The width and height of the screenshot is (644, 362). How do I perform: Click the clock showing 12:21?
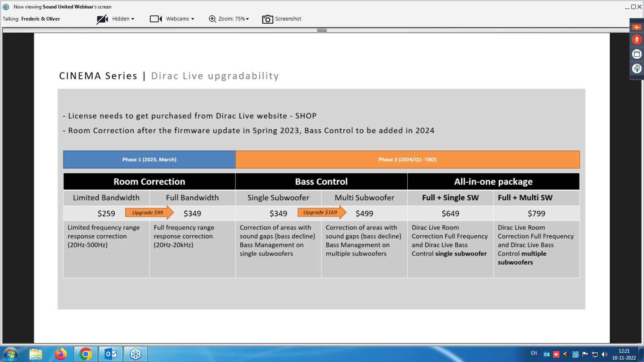[x=624, y=351]
